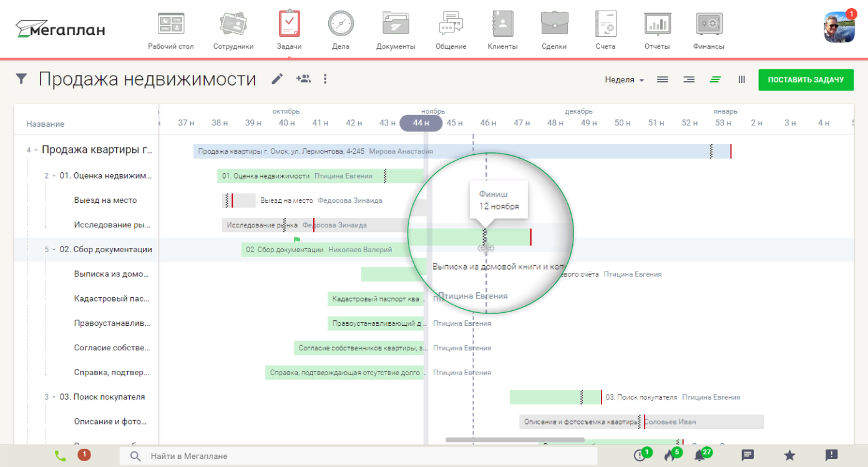Click the horizontal timeline scrollbar
868x467 pixels.
(515, 440)
